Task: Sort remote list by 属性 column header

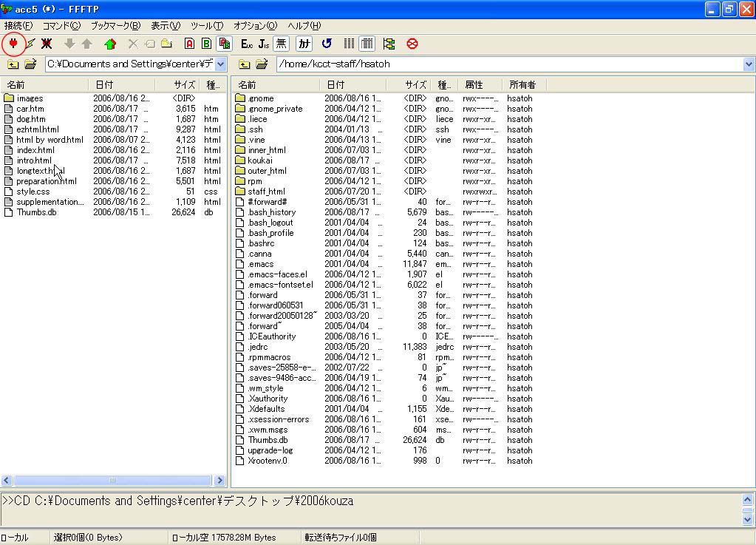Action: pos(480,85)
